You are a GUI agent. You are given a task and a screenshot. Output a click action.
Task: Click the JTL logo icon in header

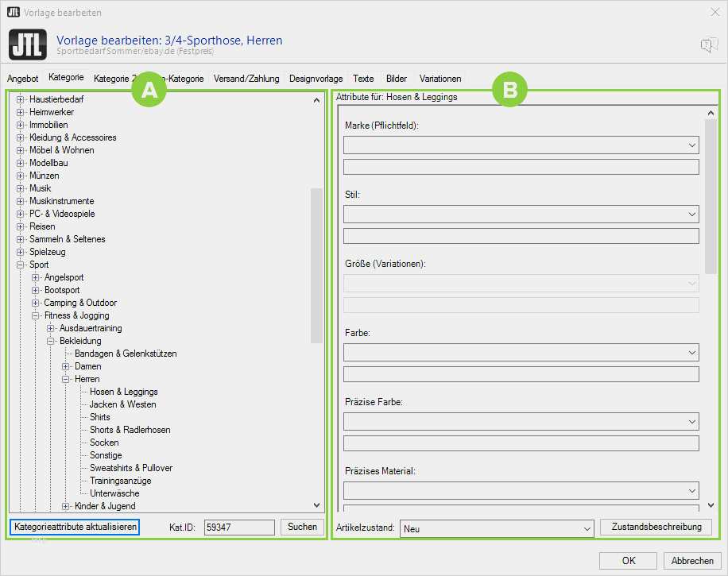click(x=29, y=44)
